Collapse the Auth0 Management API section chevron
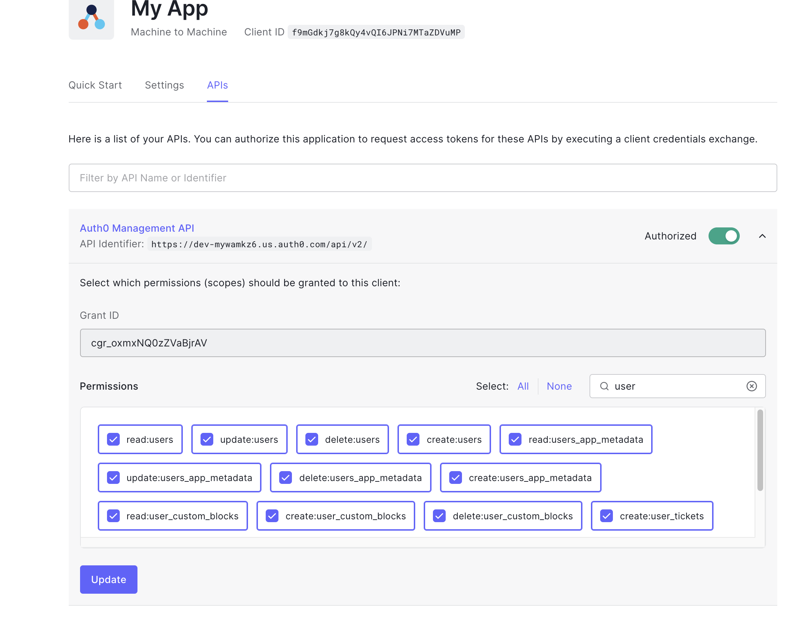The height and width of the screenshot is (644, 812). tap(762, 236)
